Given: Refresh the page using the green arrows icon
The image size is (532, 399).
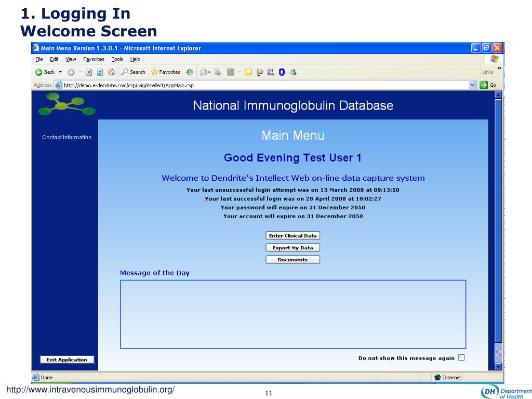Looking at the screenshot, I should tap(100, 72).
